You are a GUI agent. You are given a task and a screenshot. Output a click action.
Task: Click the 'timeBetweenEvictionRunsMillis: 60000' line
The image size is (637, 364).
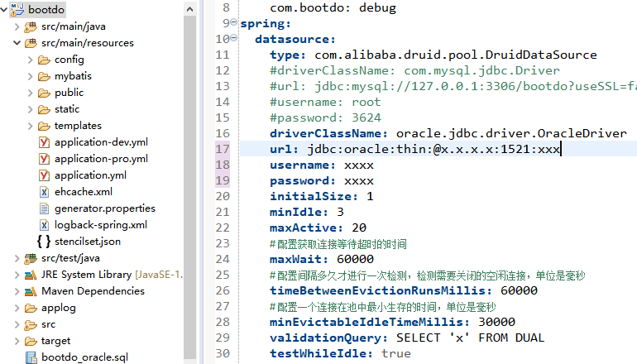coord(404,291)
